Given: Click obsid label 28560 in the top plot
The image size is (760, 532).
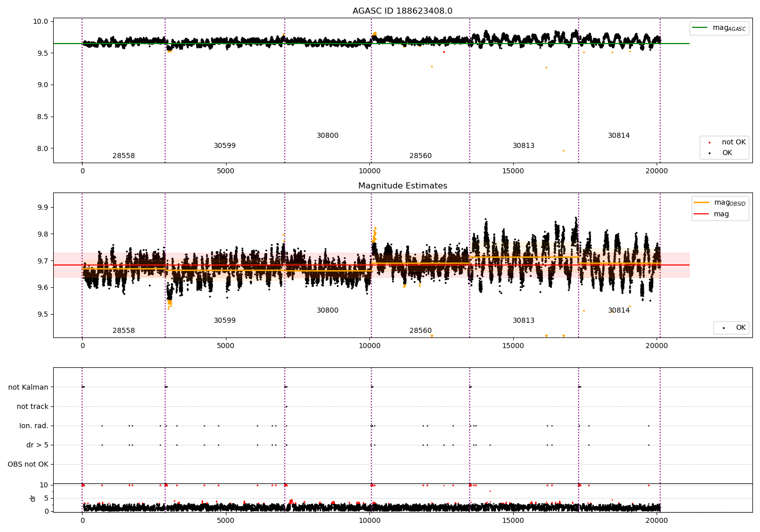Looking at the screenshot, I should [421, 156].
